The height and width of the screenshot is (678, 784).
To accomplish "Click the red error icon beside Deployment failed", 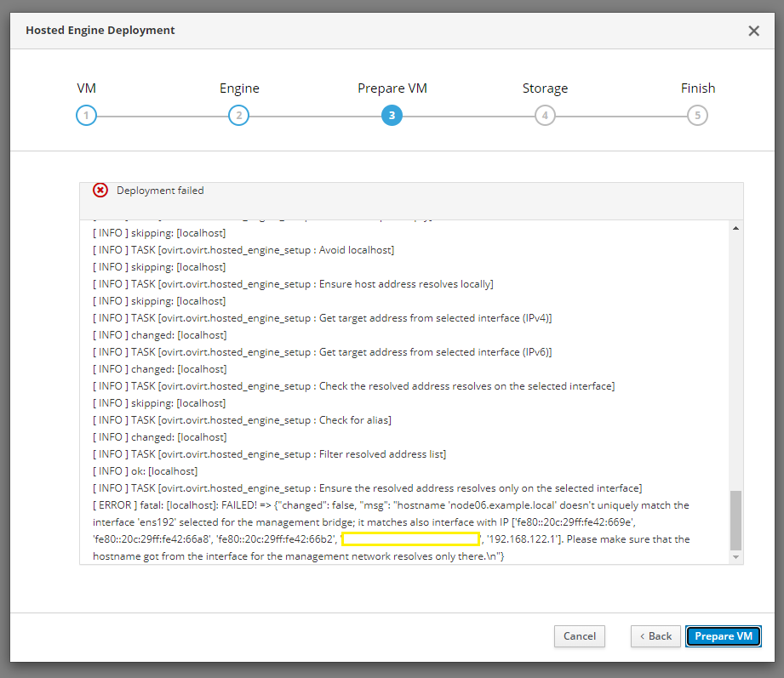I will coord(100,191).
